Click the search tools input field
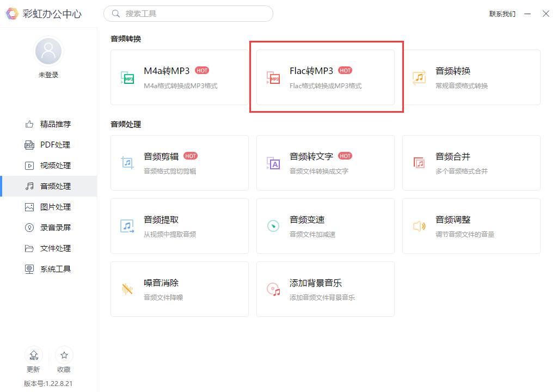This screenshot has width=558, height=392. click(188, 13)
